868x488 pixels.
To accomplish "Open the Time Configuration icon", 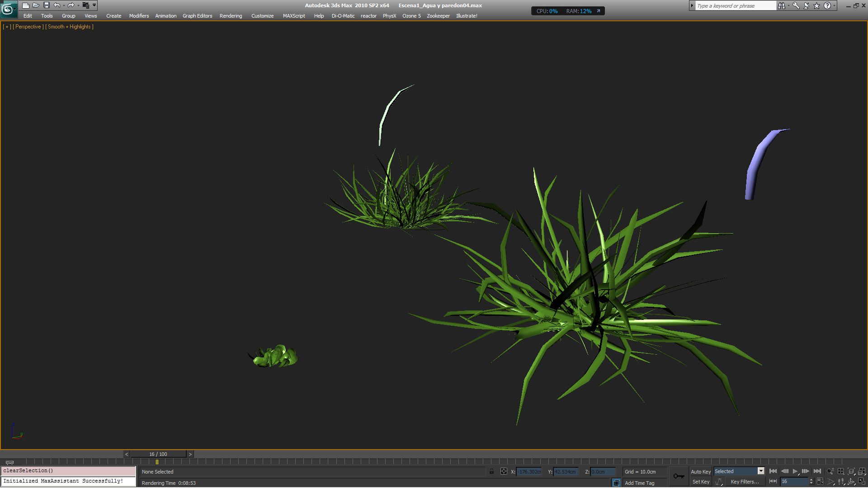I will point(820,481).
